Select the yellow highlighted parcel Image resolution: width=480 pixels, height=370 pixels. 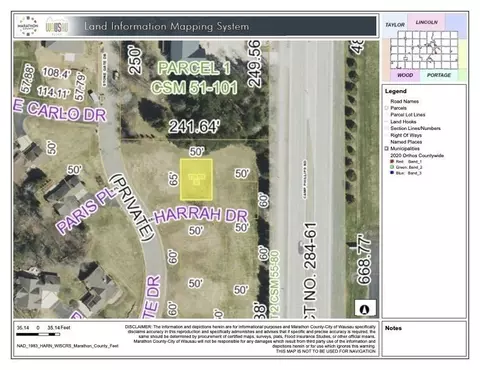coord(196,179)
